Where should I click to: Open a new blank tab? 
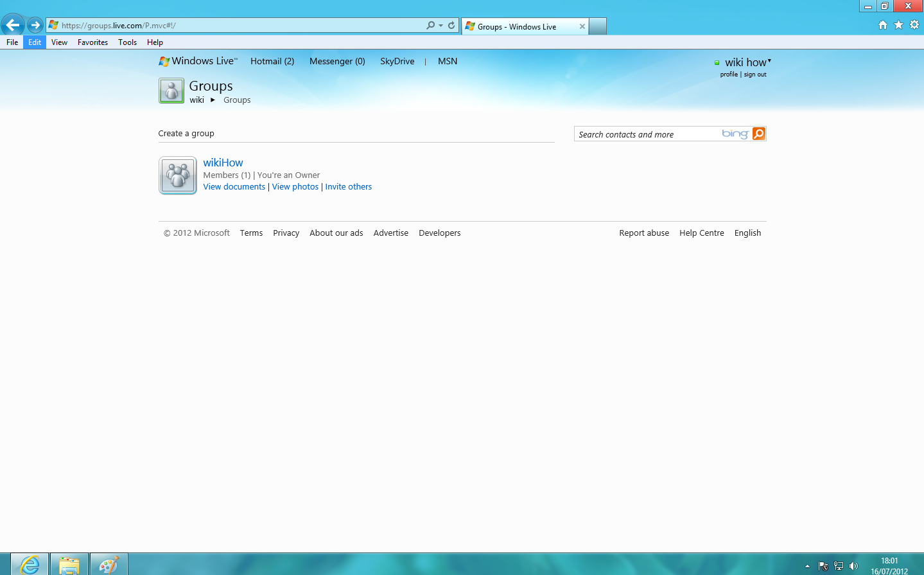tap(598, 26)
